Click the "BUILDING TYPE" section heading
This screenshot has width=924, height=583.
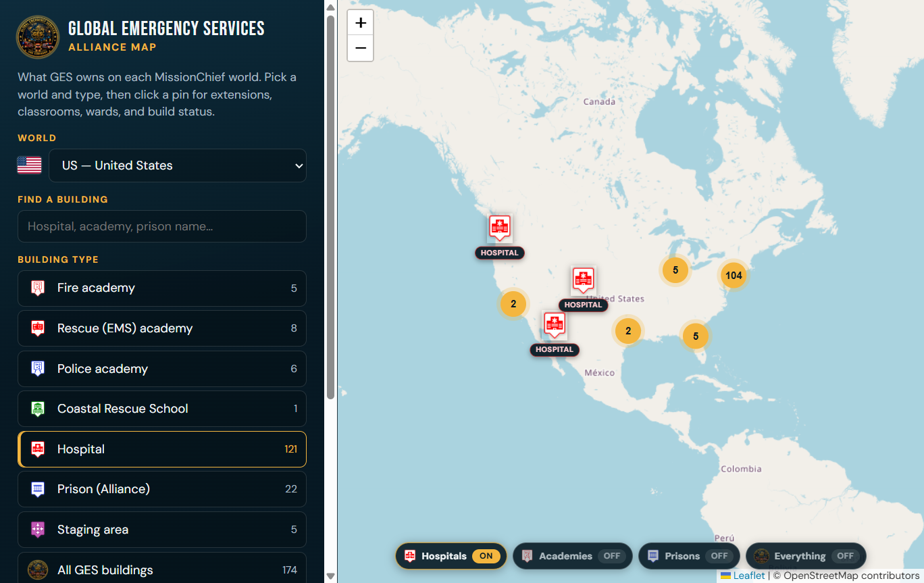pyautogui.click(x=58, y=259)
